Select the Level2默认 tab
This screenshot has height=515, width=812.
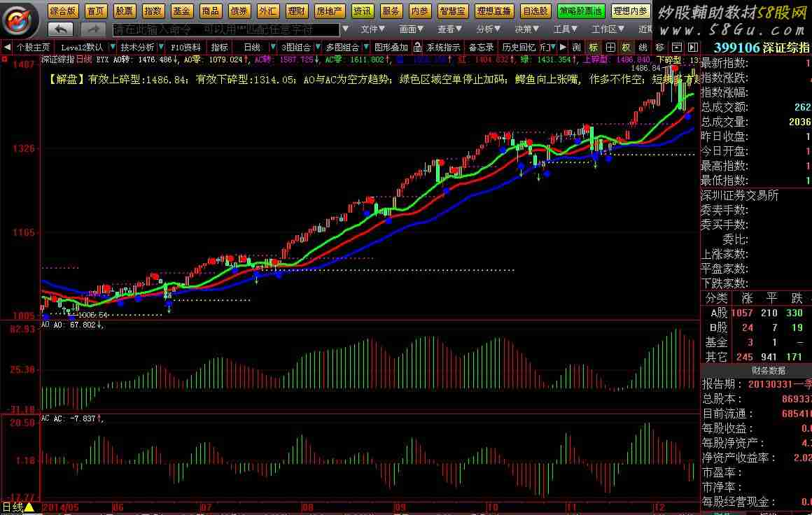point(82,48)
